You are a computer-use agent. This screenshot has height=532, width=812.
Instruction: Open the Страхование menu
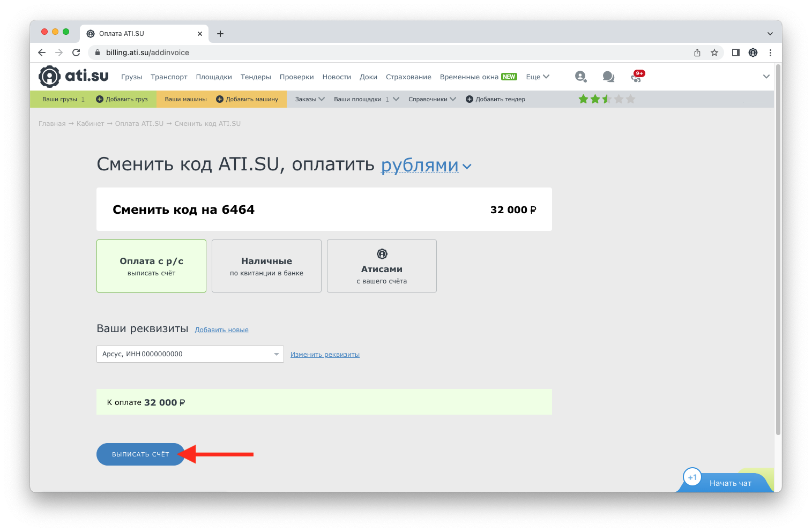tap(408, 77)
